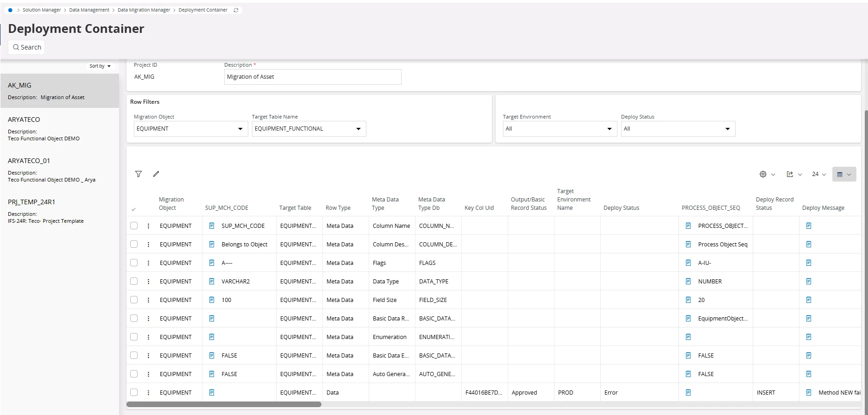This screenshot has height=415, width=868.
Task: Sort by Meta Data Type column header
Action: pos(385,204)
